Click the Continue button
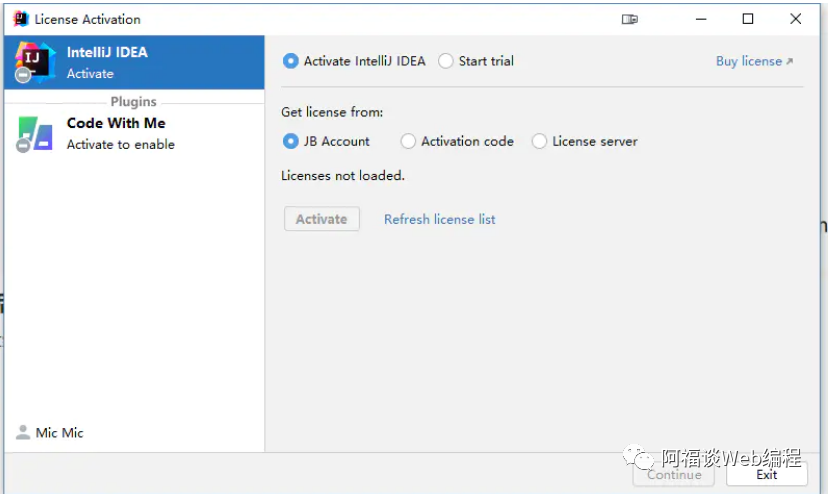The width and height of the screenshot is (828, 494). pos(674,474)
